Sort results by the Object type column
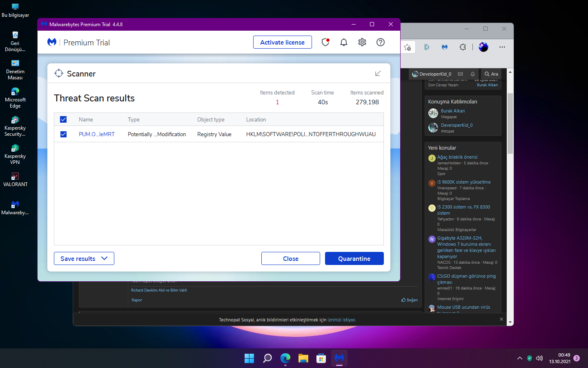Viewport: 588px width, 368px height. [x=211, y=119]
